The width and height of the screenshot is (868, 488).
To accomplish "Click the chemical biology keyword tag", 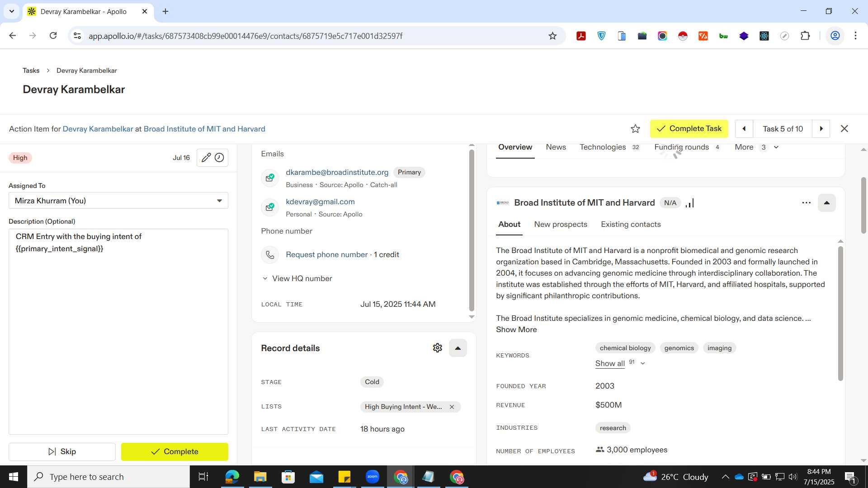I will [625, 348].
